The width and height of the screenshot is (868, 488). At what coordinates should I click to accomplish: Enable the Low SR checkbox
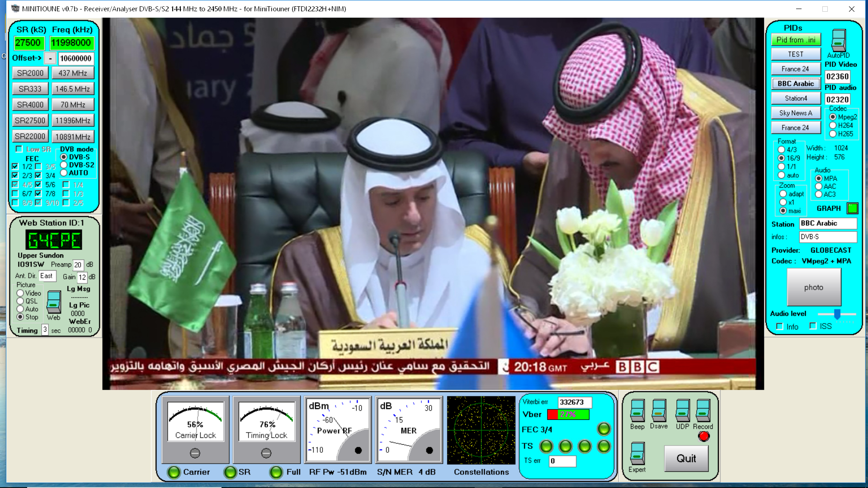click(19, 149)
